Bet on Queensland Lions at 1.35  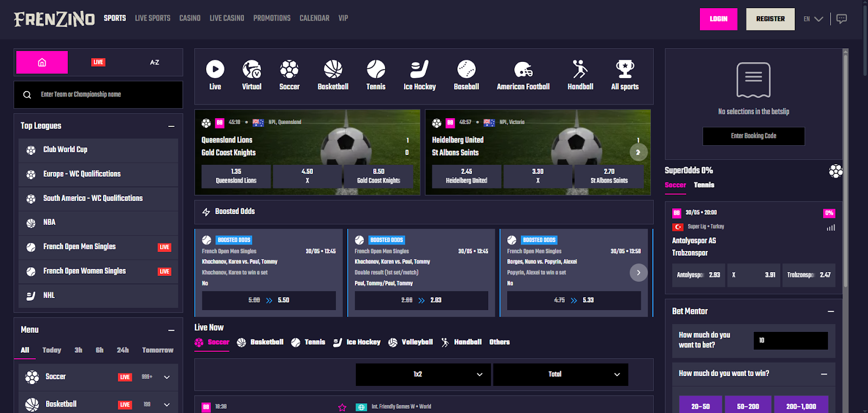click(236, 177)
